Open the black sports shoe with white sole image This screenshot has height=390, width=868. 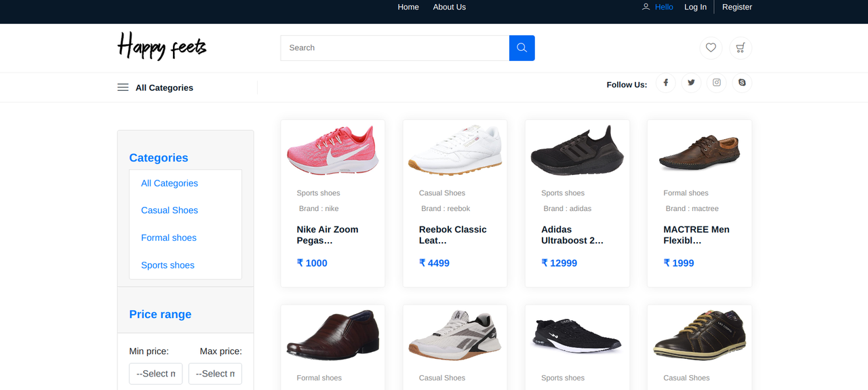[577, 336]
